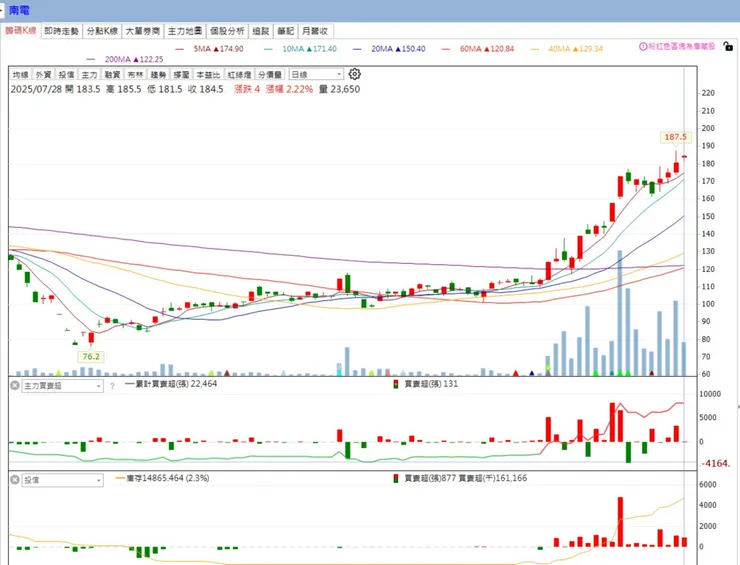The width and height of the screenshot is (740, 565).
Task: Open the 主力買賣超 indicator dropdown
Action: [62, 386]
